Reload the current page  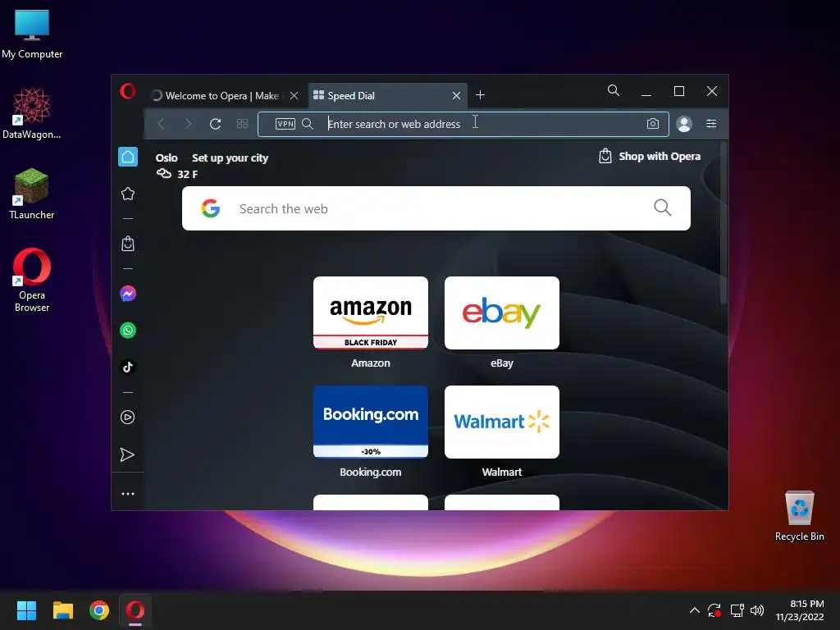point(216,124)
